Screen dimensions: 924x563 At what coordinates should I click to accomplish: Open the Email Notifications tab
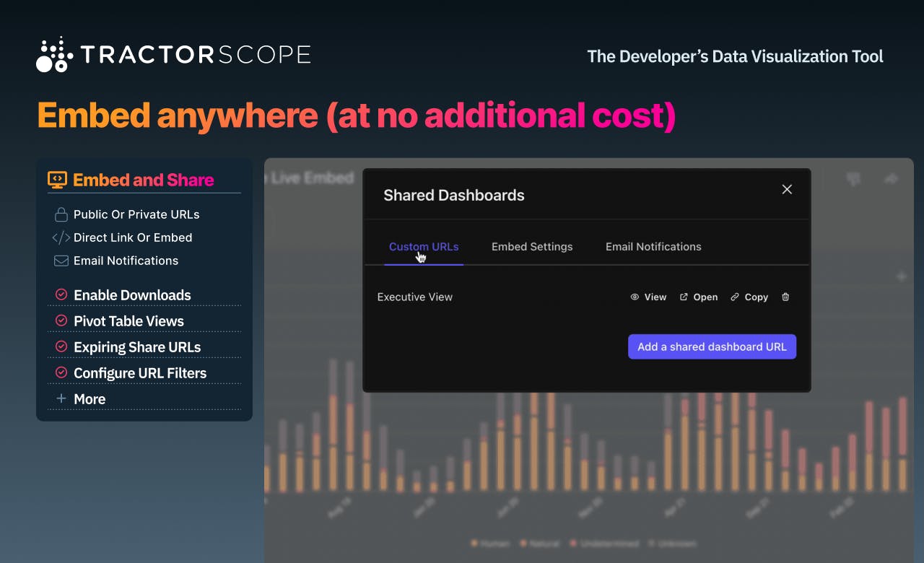pos(653,247)
